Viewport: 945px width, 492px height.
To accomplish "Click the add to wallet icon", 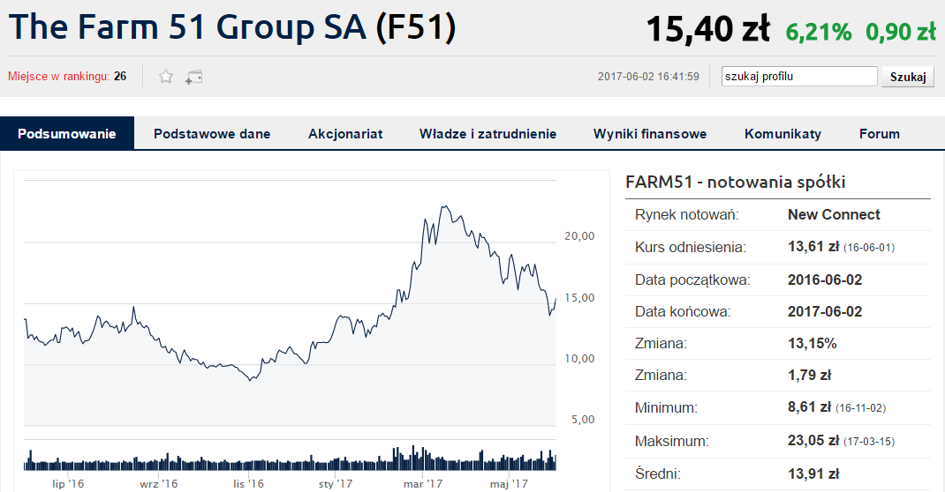I will click(194, 77).
